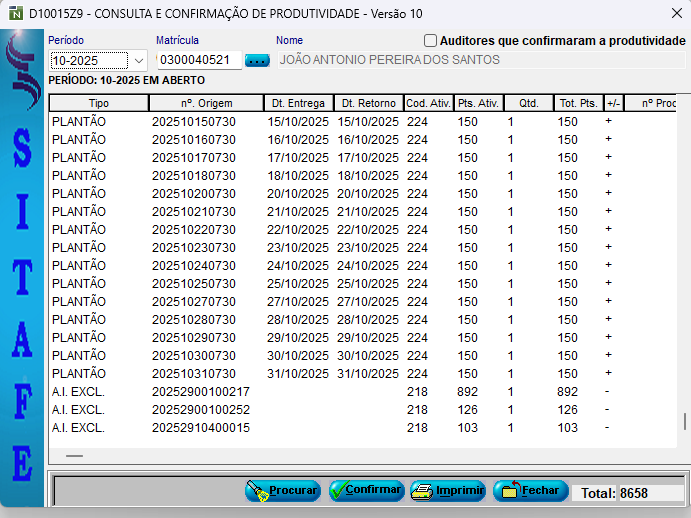
Task: Click the application icon in title bar
Action: point(14,14)
